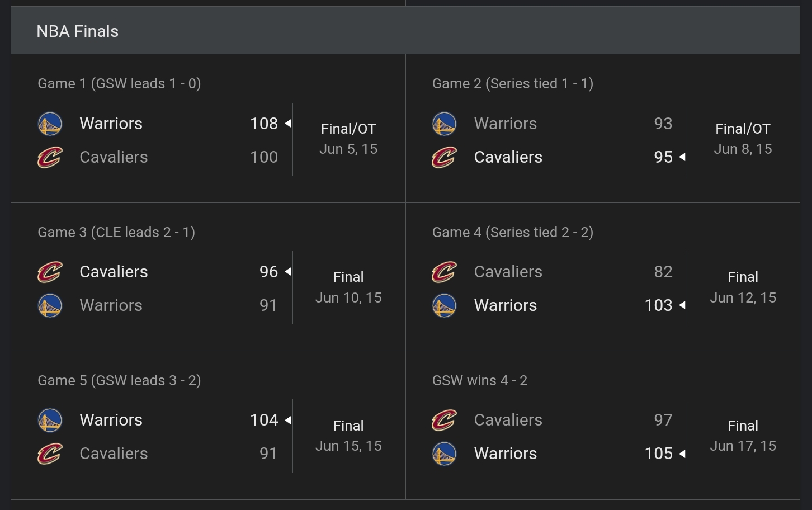Open Game 4 Series tied 2-2 label
The image size is (812, 510).
[512, 232]
